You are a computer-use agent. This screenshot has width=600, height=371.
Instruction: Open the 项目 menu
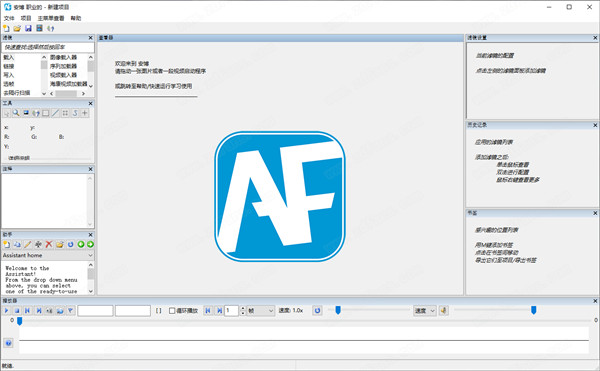(x=26, y=18)
